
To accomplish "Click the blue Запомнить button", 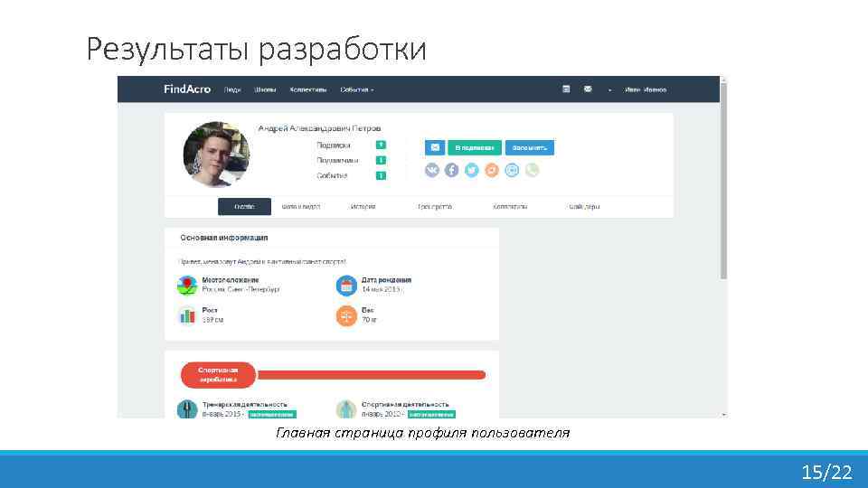I will point(530,147).
